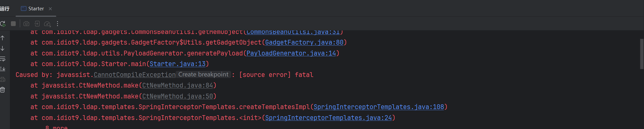Toggle scroll to end of console
The height and width of the screenshot is (129, 644).
(3, 69)
